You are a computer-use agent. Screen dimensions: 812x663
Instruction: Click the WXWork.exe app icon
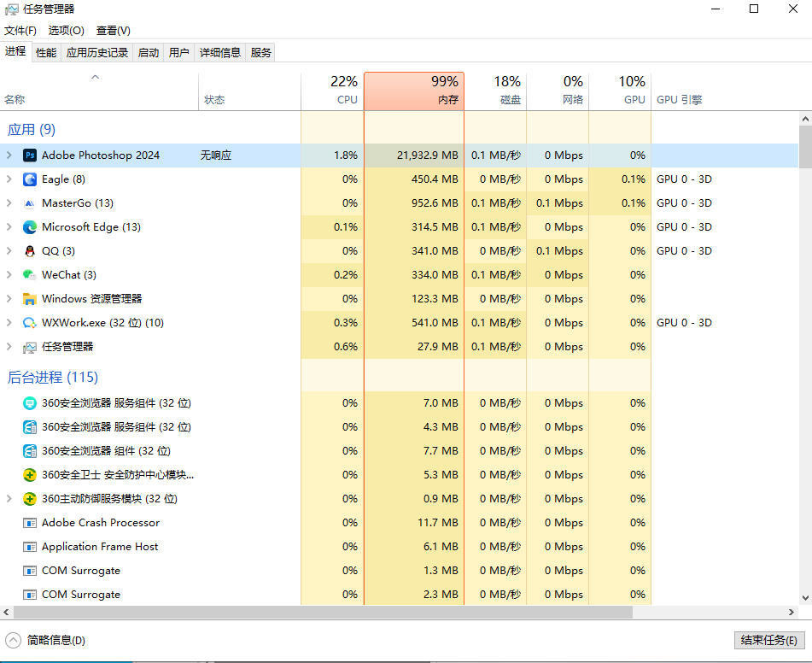pyautogui.click(x=30, y=323)
